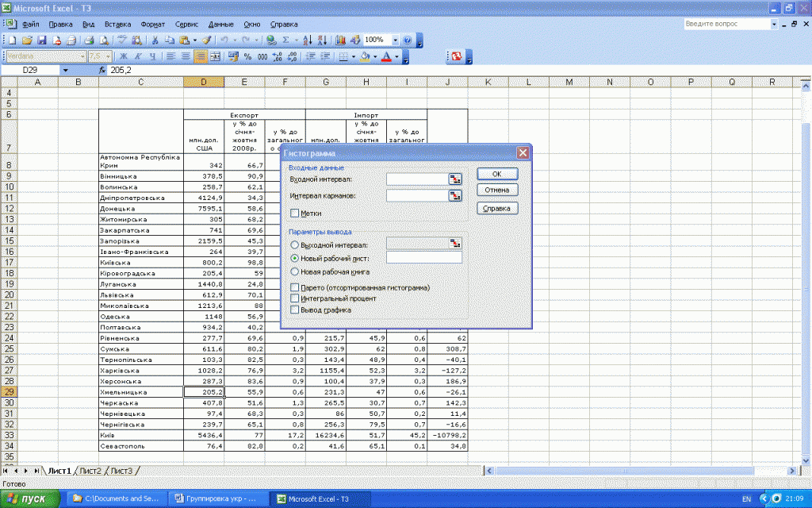Choose the Новая рабочая книга radio option
The image size is (812, 508).
click(294, 271)
